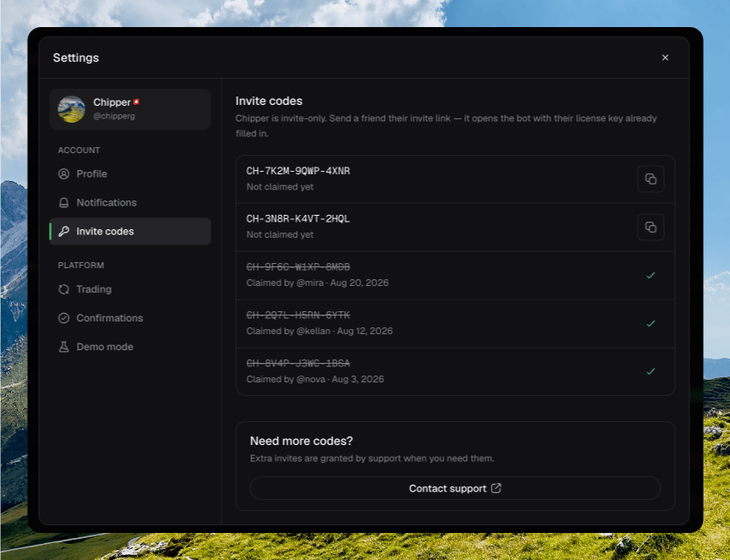Go to the Trading settings section
730x560 pixels.
tap(130, 289)
